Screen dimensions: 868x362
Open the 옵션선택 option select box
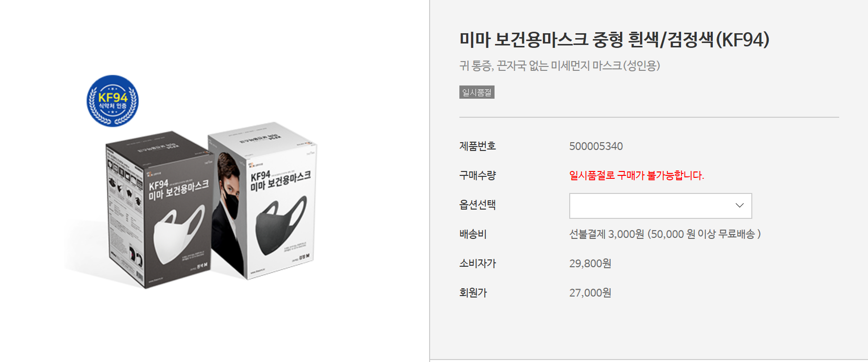(x=661, y=206)
